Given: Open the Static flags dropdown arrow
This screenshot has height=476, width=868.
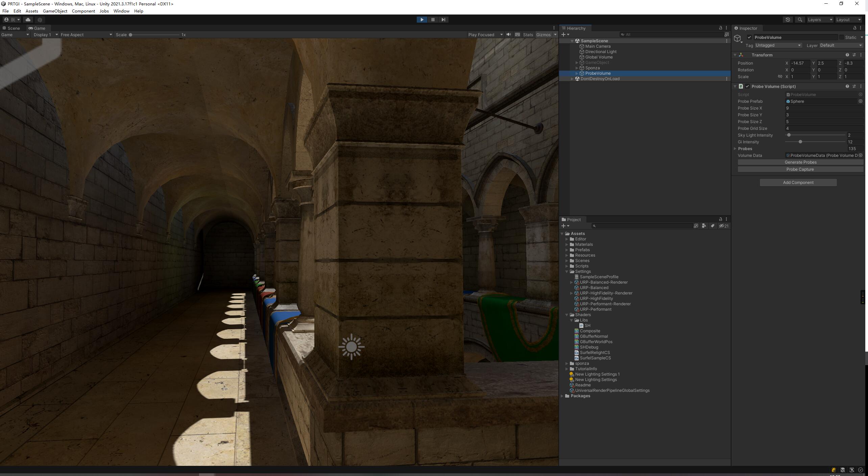Looking at the screenshot, I should [862, 37].
